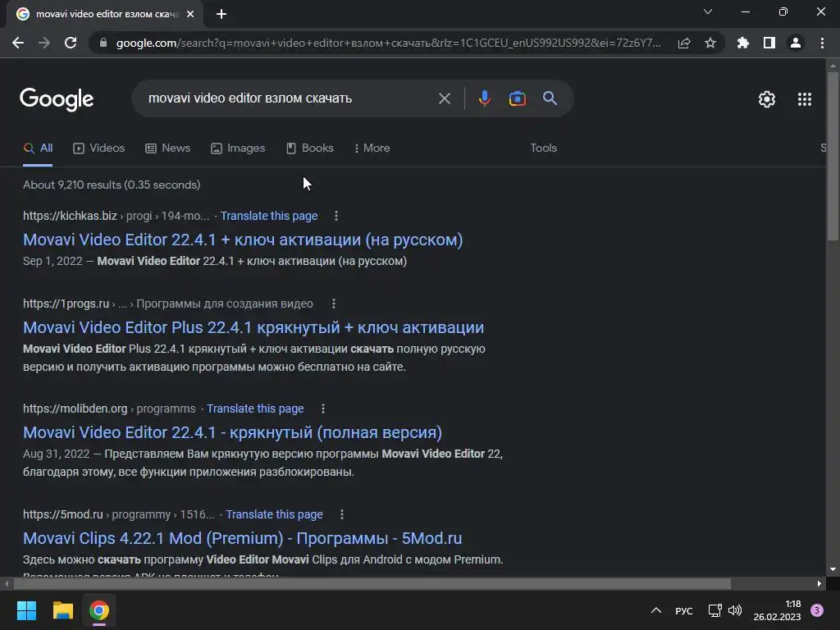Expand the More search filters
This screenshot has width=840, height=630.
[x=372, y=148]
